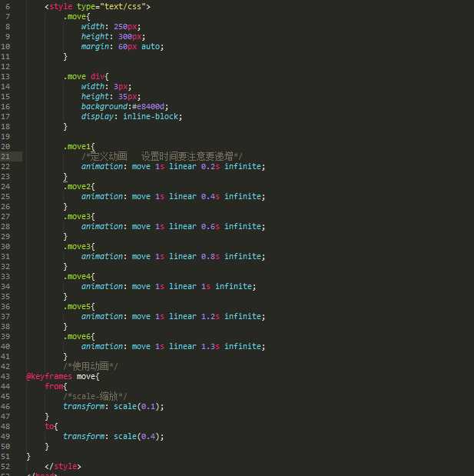Image resolution: width=474 pixels, height=476 pixels.
Task: Click empty line number 12 in gutter
Action: coord(5,67)
